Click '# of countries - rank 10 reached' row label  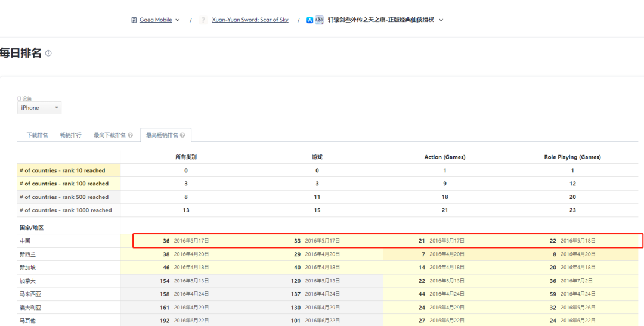63,170
